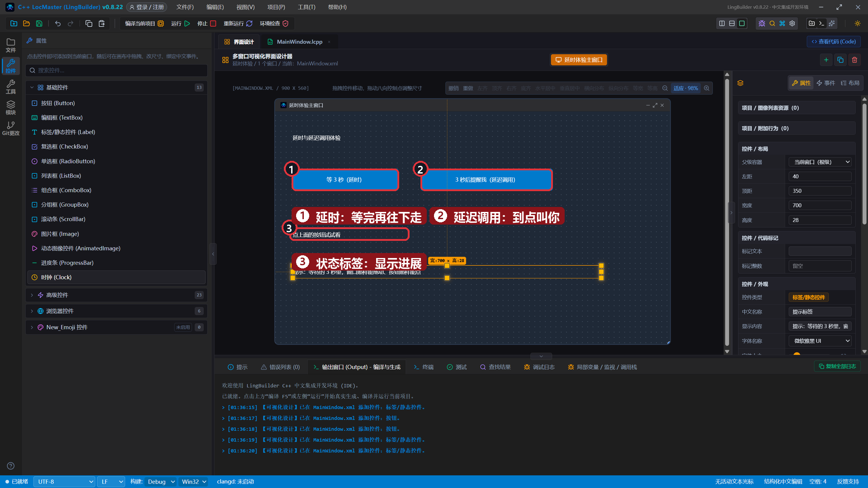The height and width of the screenshot is (488, 868).
Task: Expand the 浏览器控件 group
Action: click(117, 311)
